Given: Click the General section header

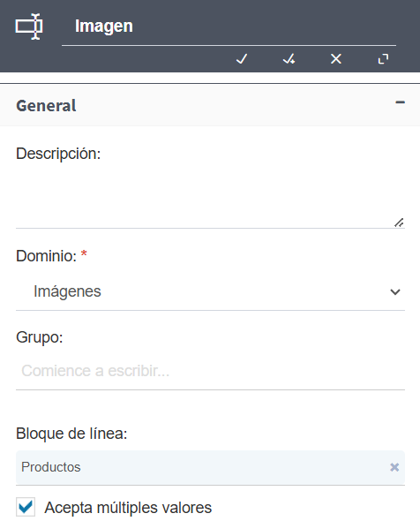Looking at the screenshot, I should pos(210,105).
